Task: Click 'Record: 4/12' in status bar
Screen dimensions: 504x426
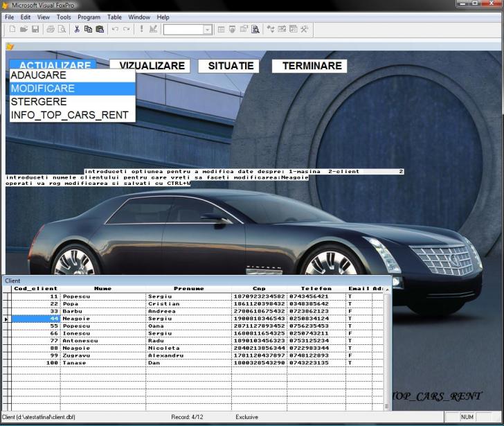Action: coord(187,417)
